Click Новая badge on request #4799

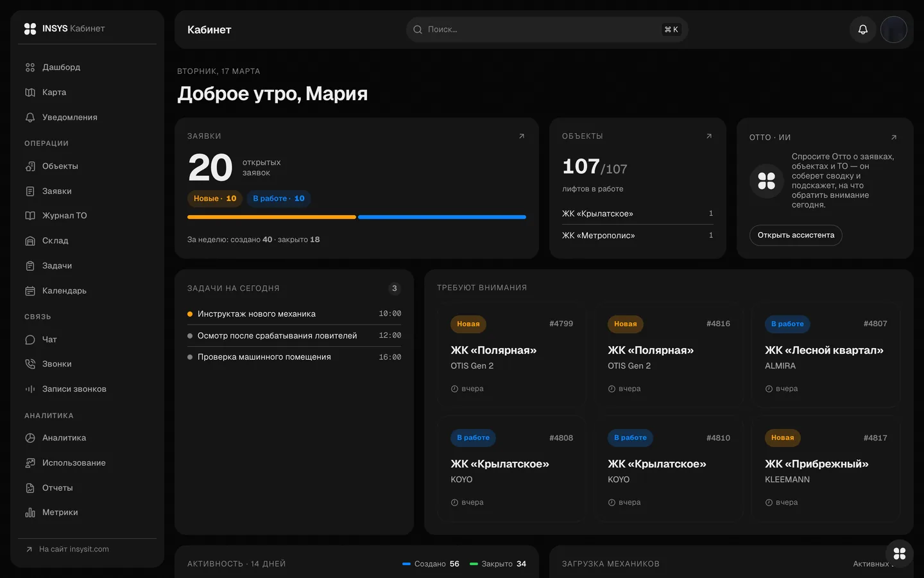pyautogui.click(x=468, y=324)
